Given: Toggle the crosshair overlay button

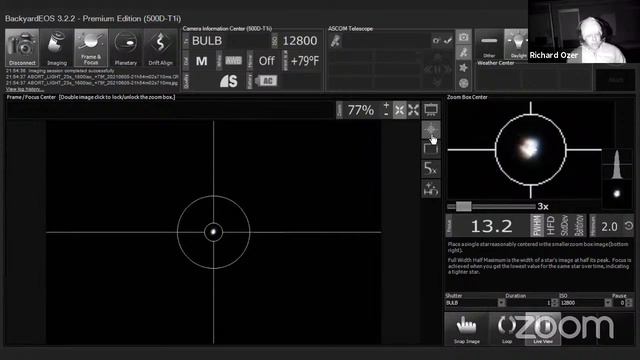Looking at the screenshot, I should click(x=431, y=130).
